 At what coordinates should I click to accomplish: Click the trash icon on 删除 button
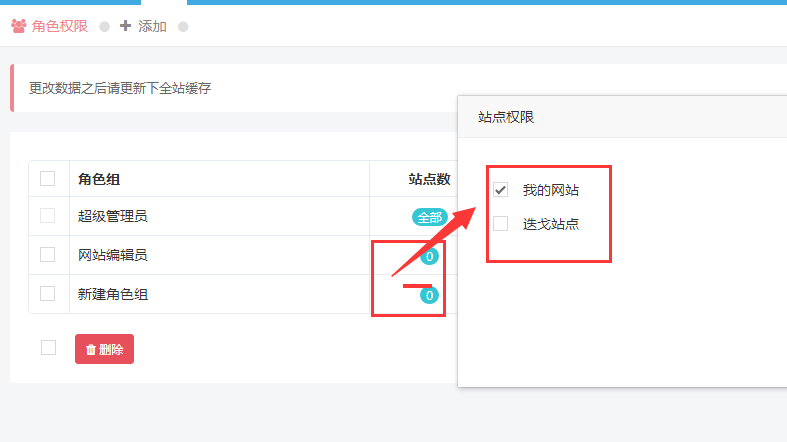tap(91, 350)
